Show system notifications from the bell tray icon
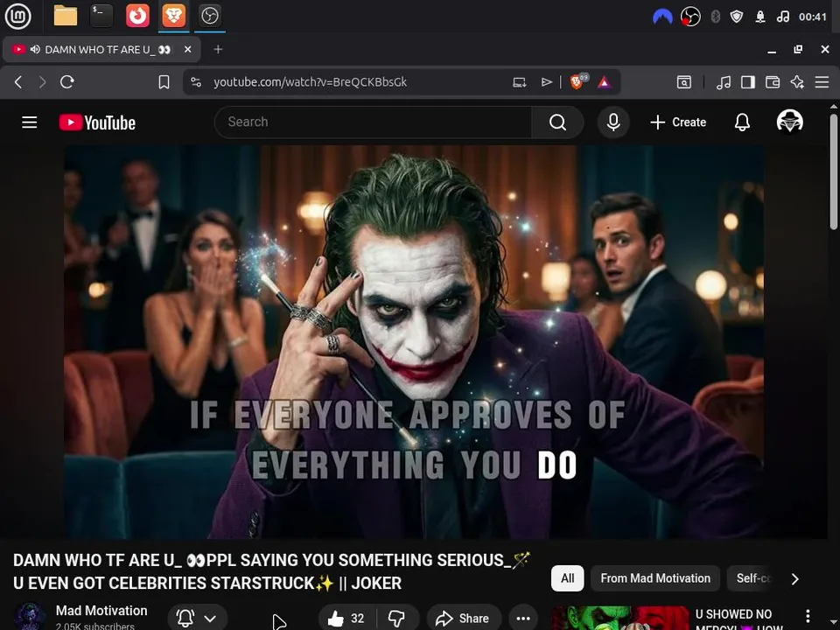Screen dimensions: 840x630 [759, 17]
